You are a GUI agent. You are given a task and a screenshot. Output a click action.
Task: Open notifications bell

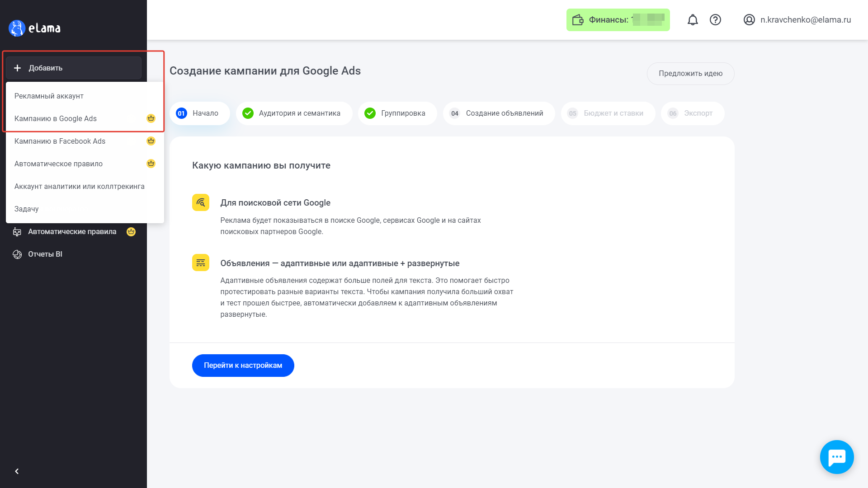pos(693,20)
